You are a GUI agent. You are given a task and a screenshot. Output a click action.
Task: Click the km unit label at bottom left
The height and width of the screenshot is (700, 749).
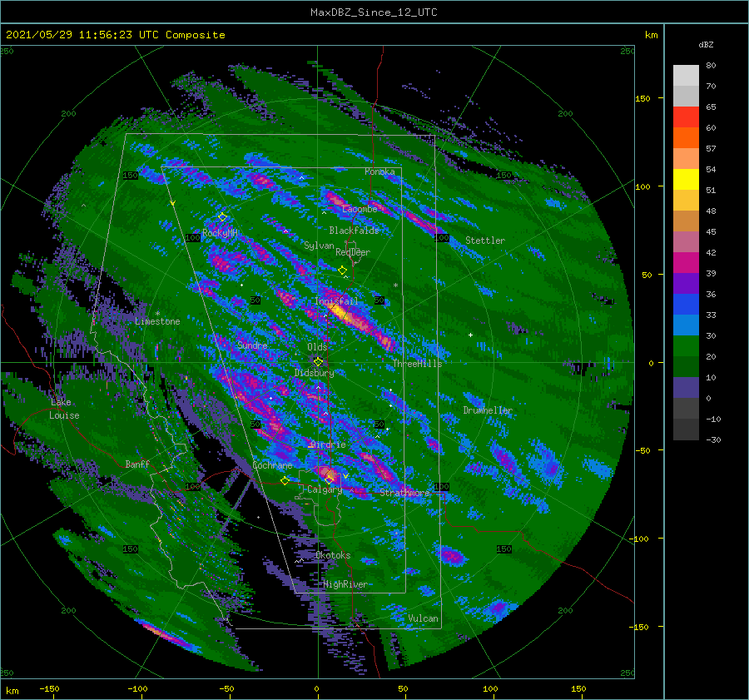[12, 691]
